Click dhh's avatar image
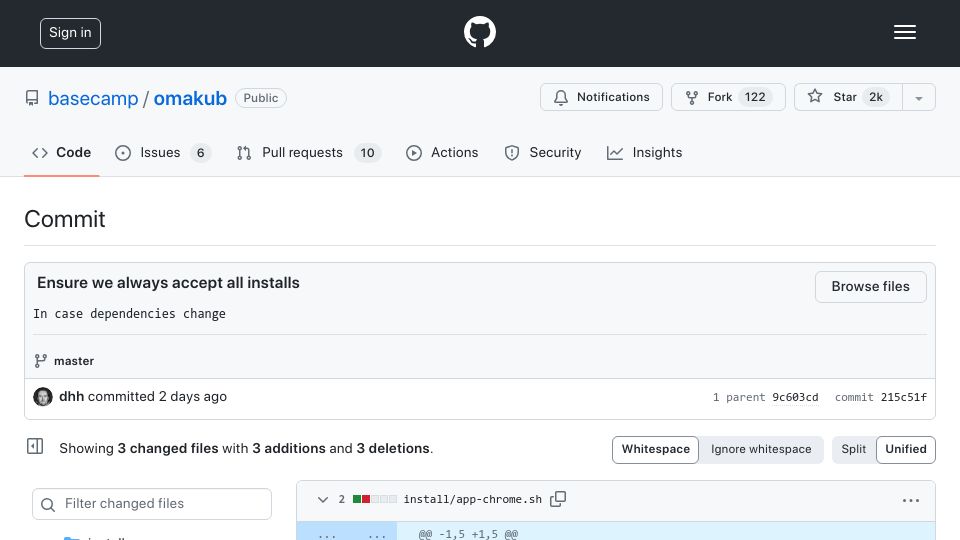 pyautogui.click(x=43, y=397)
